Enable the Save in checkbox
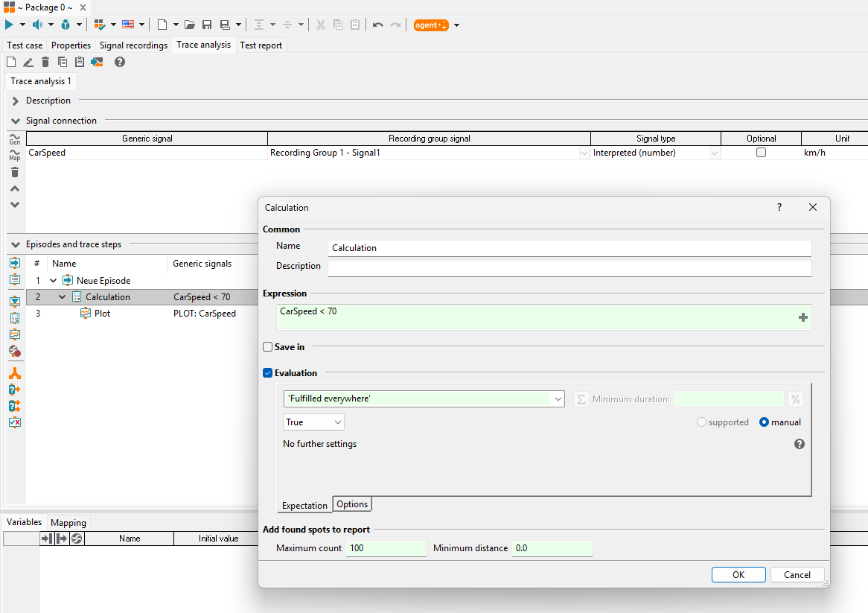The width and height of the screenshot is (868, 613). coord(268,347)
